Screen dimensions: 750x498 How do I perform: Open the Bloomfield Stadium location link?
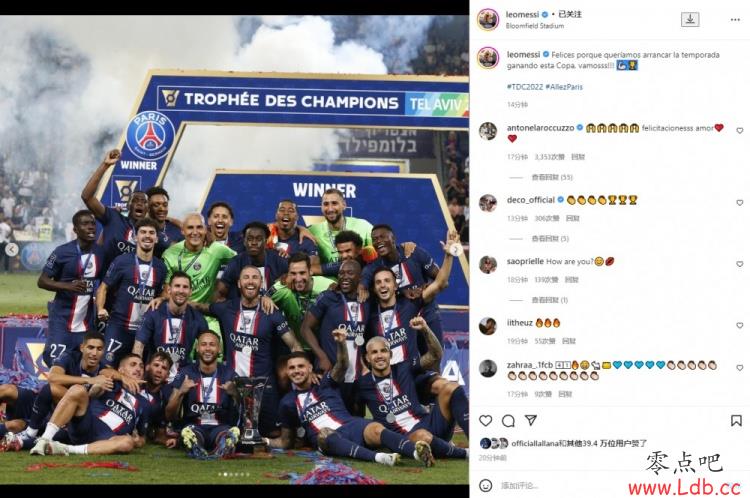535,26
